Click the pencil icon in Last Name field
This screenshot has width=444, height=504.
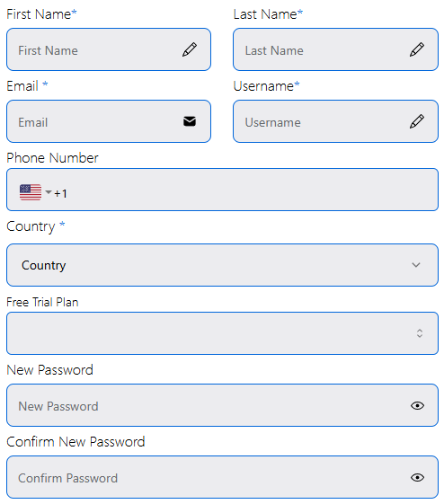click(x=417, y=49)
